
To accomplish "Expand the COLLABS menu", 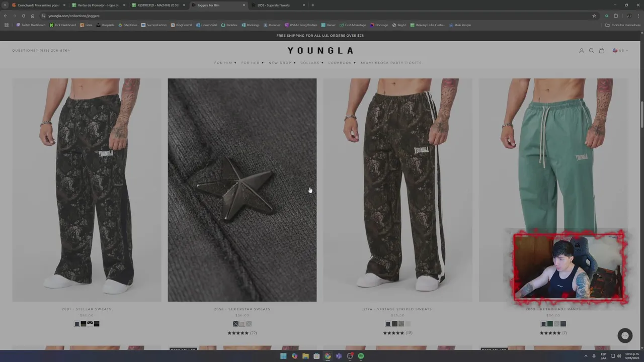I will 312,63.
